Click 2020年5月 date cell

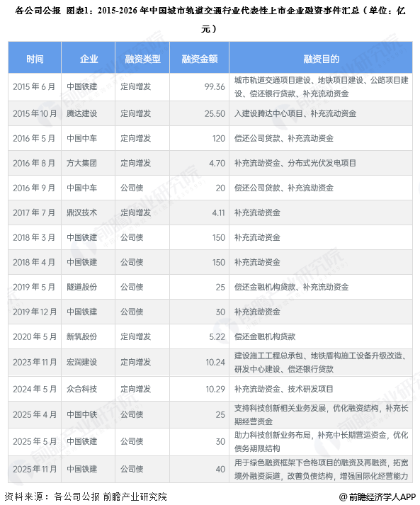(x=35, y=336)
